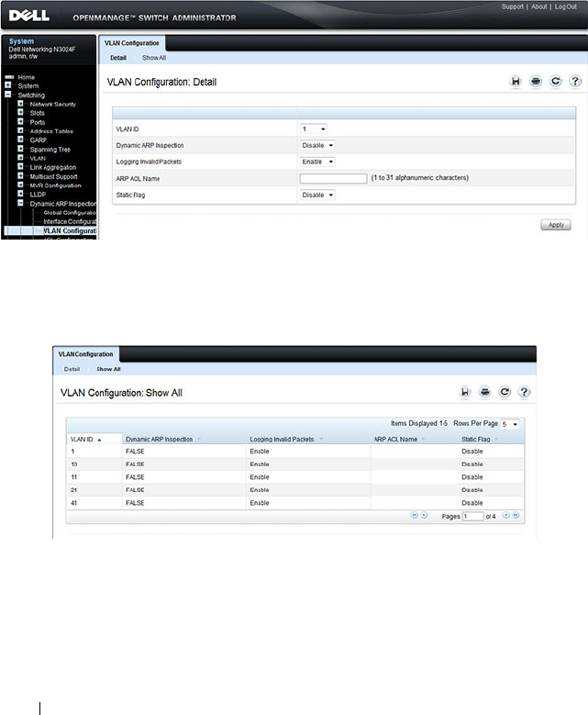
Task: Click VLAN ID 41 table cell
Action: tap(94, 503)
